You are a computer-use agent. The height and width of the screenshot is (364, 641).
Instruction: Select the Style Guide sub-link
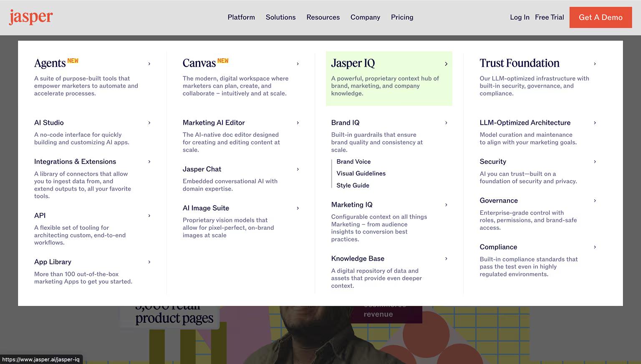click(x=353, y=186)
